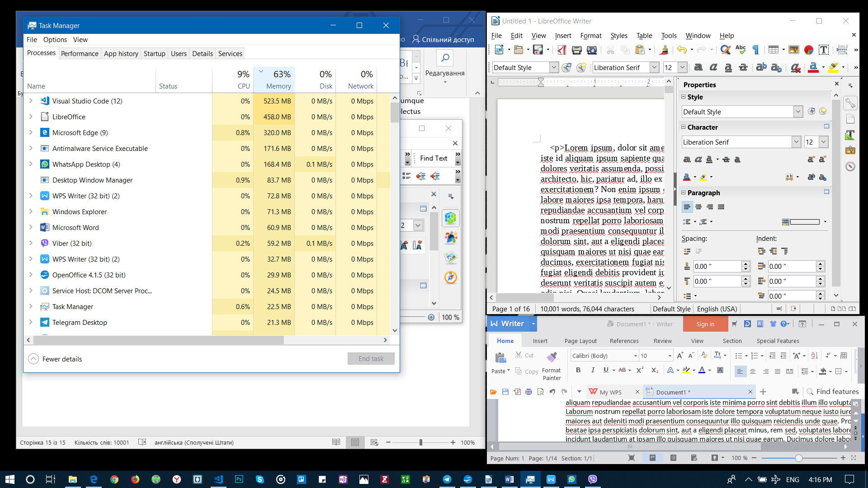Click Find Text field in OpenOffice window
This screenshot has width=868, height=488.
pos(434,158)
